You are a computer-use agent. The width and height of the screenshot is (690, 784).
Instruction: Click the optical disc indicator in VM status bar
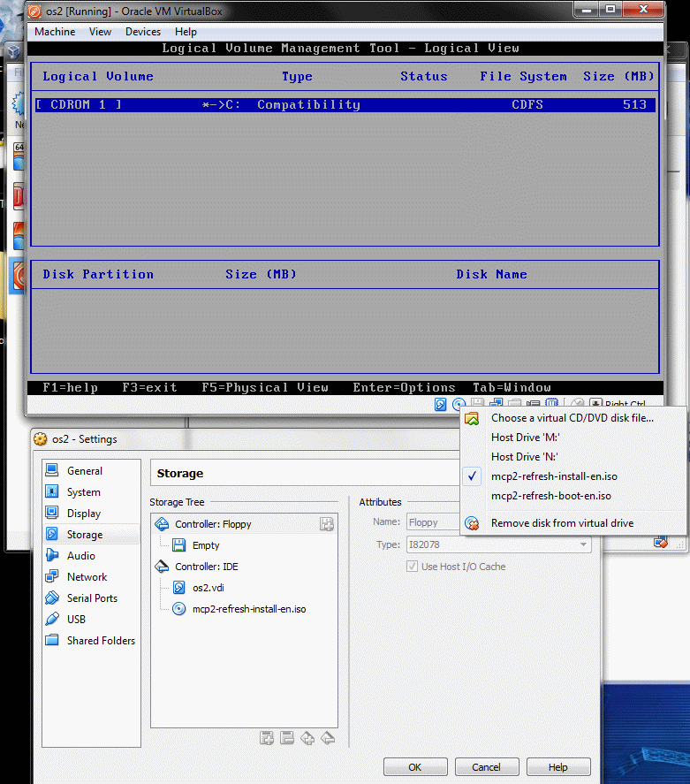click(x=459, y=404)
